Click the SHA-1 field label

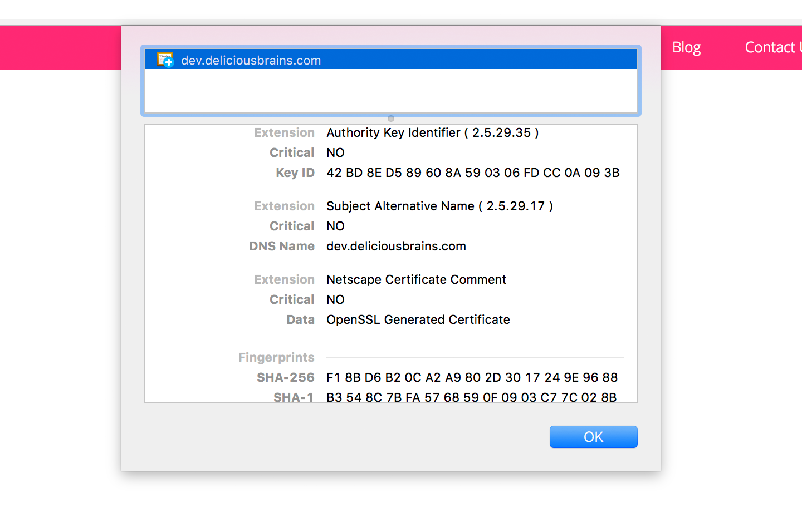tap(294, 397)
